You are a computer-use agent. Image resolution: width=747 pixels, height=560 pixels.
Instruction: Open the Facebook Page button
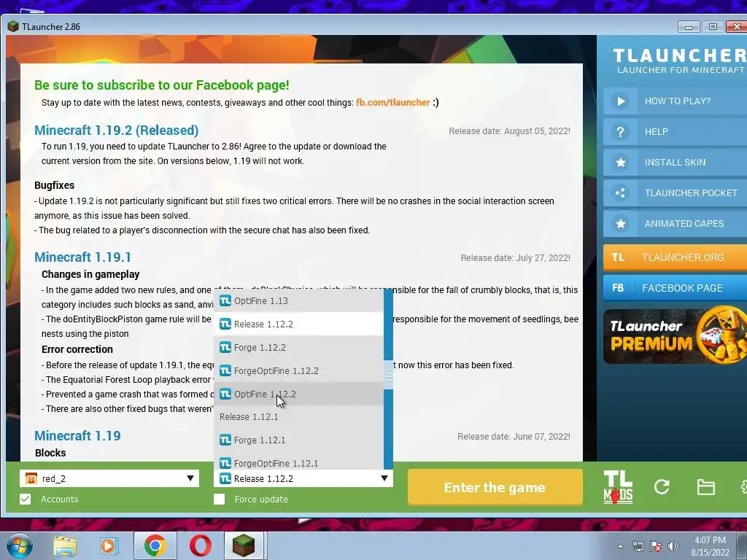coord(675,288)
